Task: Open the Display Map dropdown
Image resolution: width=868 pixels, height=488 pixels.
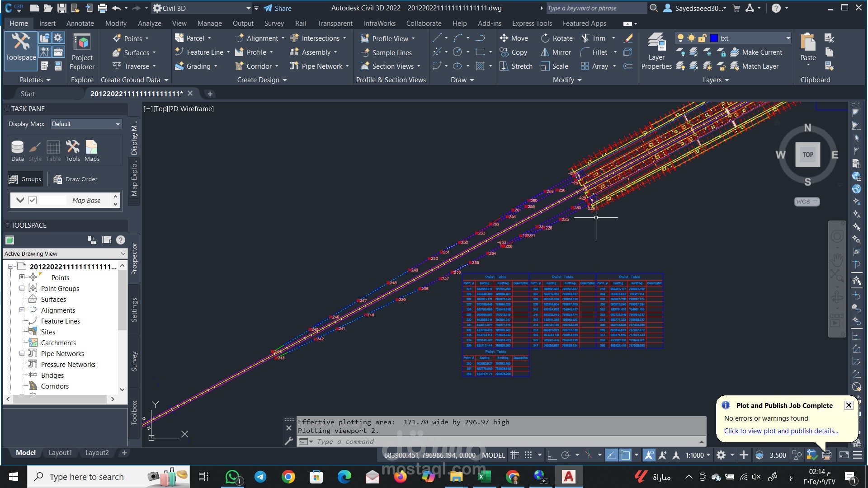Action: 86,124
